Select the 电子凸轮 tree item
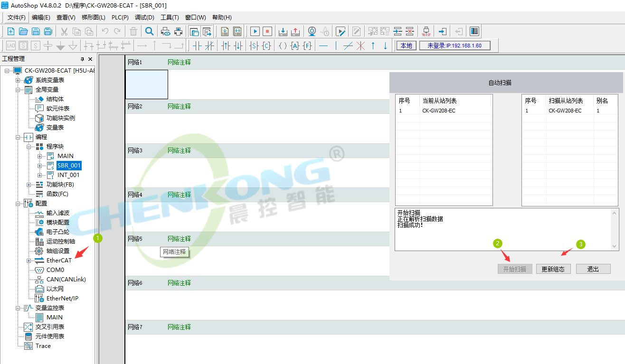The width and height of the screenshot is (625, 364). point(57,232)
